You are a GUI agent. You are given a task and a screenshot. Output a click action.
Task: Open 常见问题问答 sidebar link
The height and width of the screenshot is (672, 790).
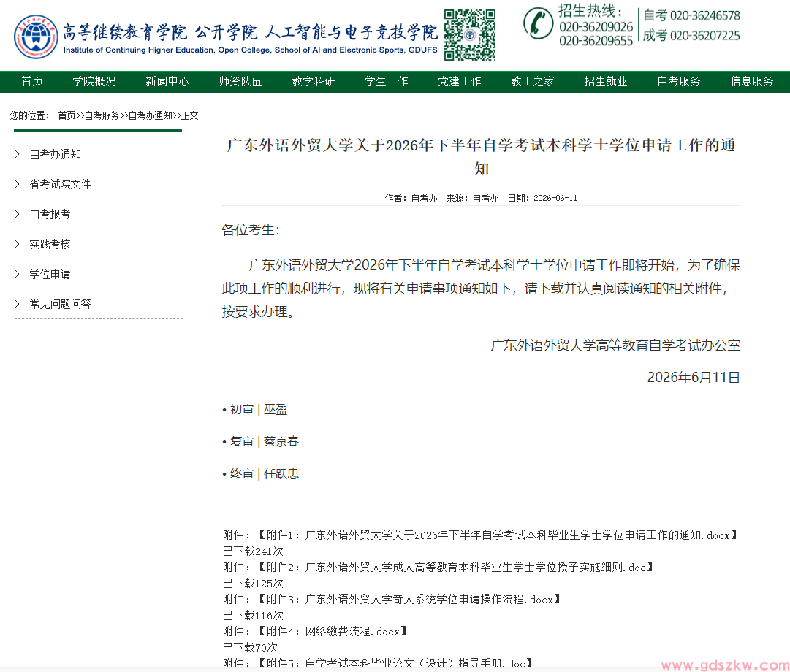point(60,305)
